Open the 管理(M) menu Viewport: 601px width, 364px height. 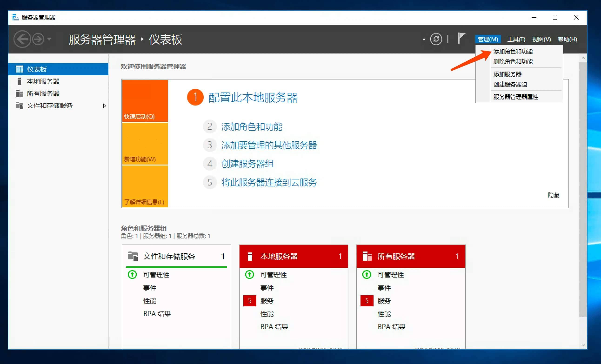pos(488,39)
